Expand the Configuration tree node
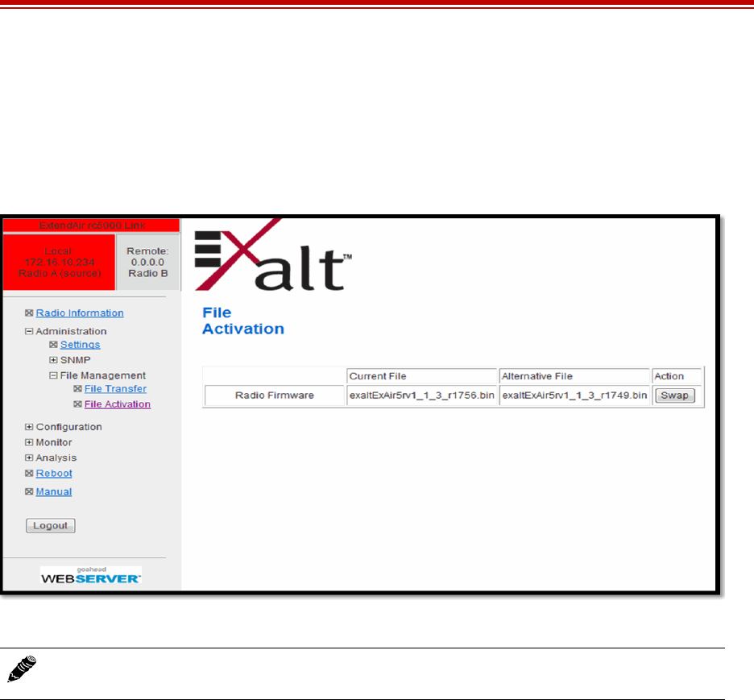 [x=29, y=427]
